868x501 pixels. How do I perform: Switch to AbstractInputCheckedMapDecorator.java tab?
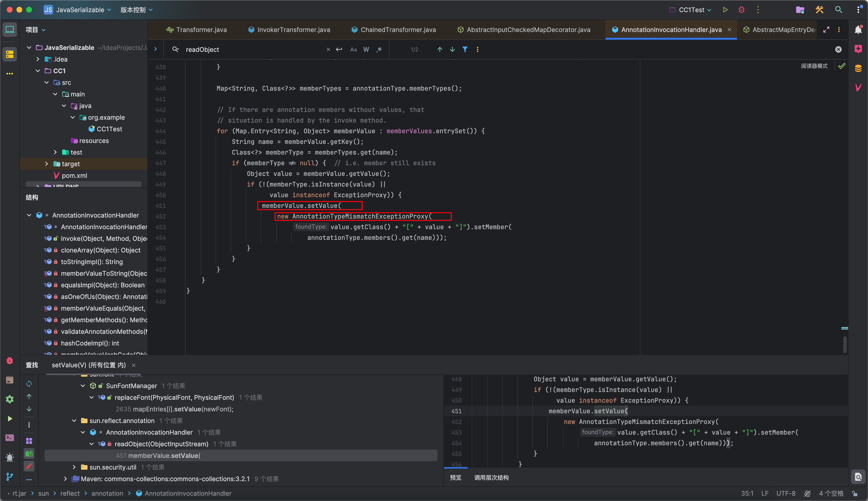[x=524, y=30]
